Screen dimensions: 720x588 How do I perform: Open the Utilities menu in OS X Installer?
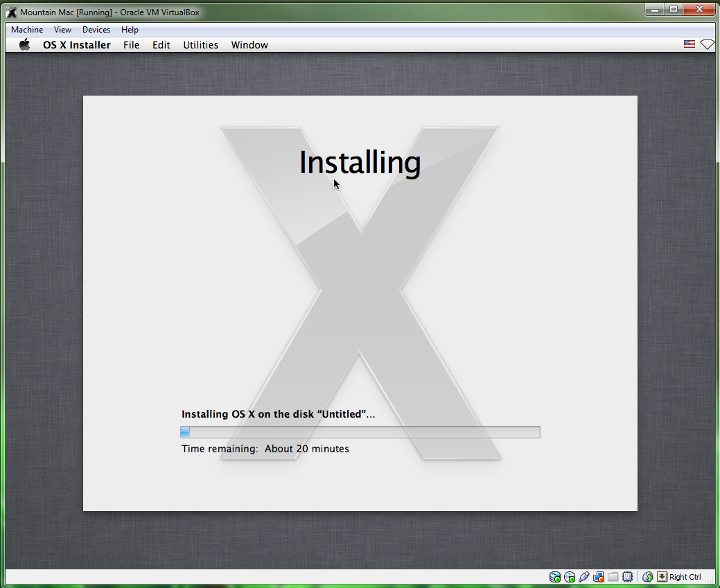click(200, 45)
